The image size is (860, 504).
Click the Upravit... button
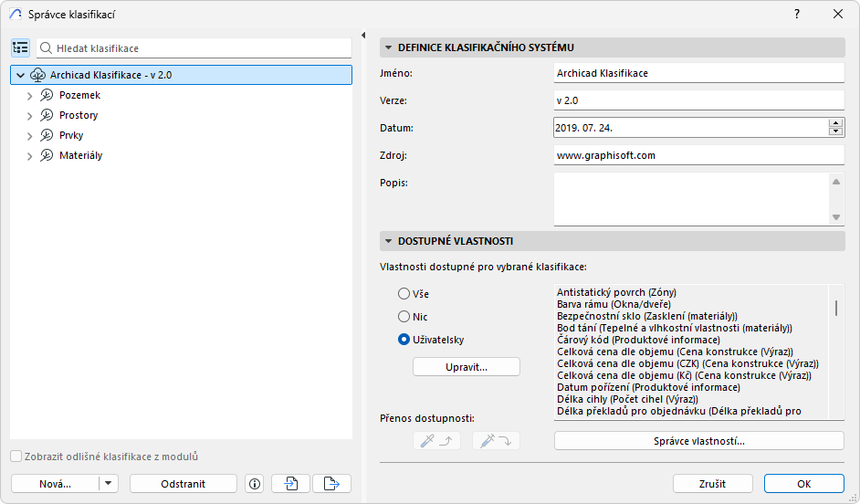tap(467, 367)
